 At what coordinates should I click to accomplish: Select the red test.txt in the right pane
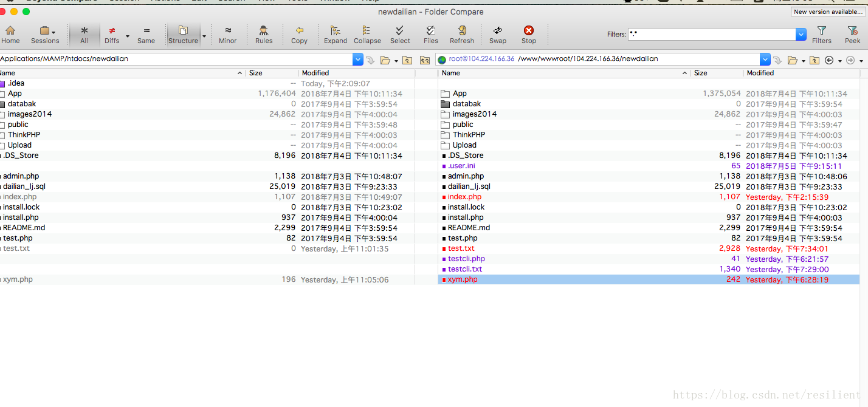[461, 248]
